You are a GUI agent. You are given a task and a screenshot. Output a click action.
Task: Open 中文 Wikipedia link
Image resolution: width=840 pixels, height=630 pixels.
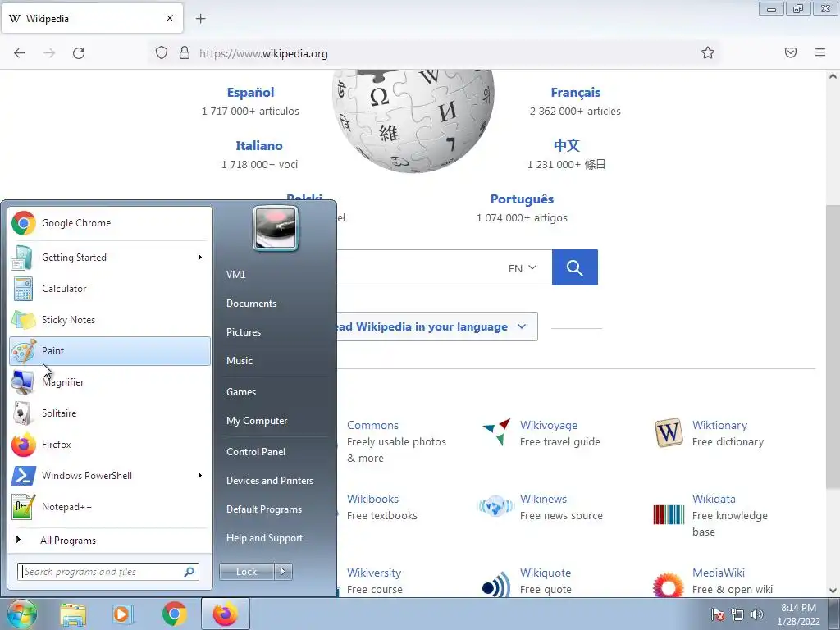(x=567, y=145)
